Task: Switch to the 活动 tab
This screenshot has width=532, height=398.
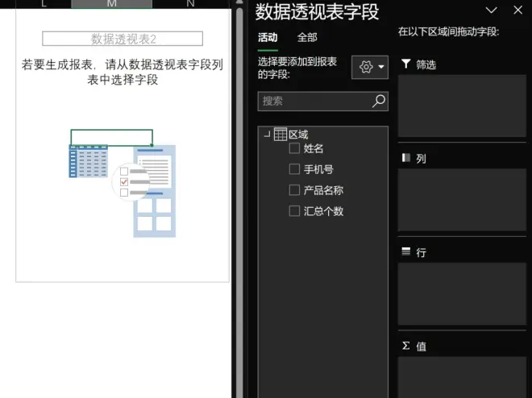Action: coord(268,37)
